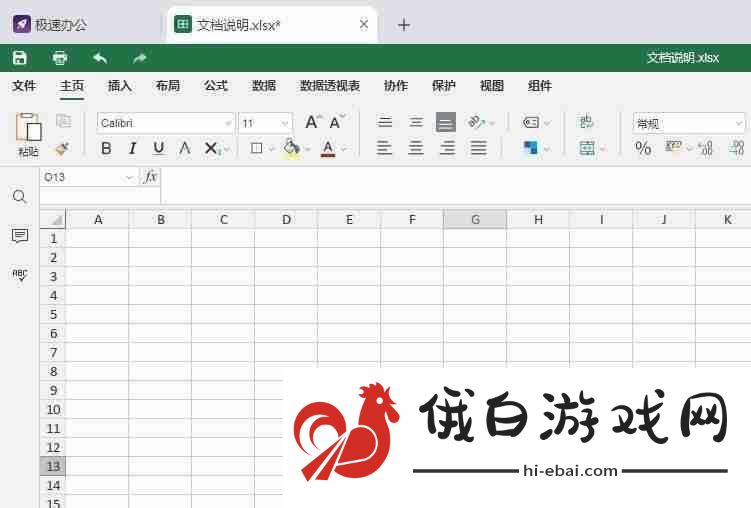Open the comments panel from the left sidebar
This screenshot has width=751, height=508.
coord(20,236)
